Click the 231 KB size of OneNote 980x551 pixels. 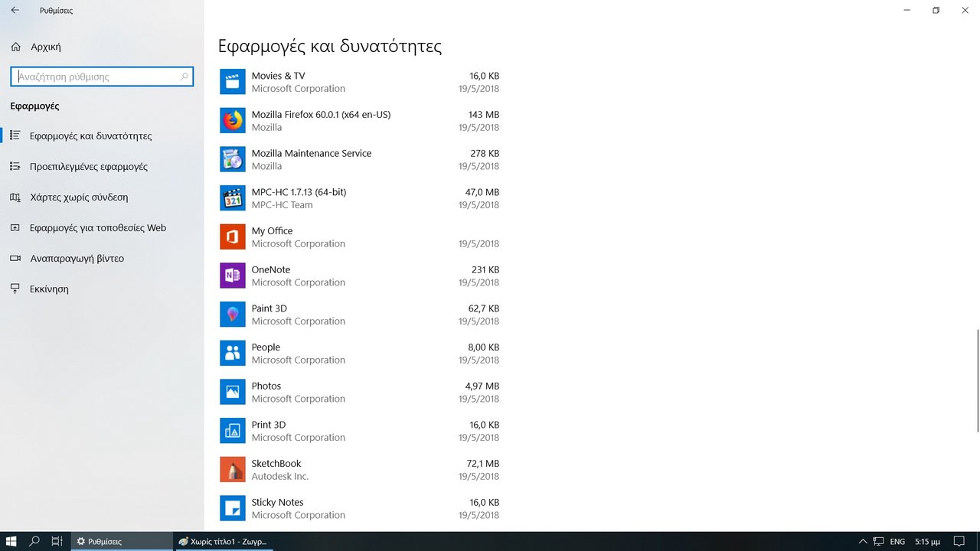(485, 269)
